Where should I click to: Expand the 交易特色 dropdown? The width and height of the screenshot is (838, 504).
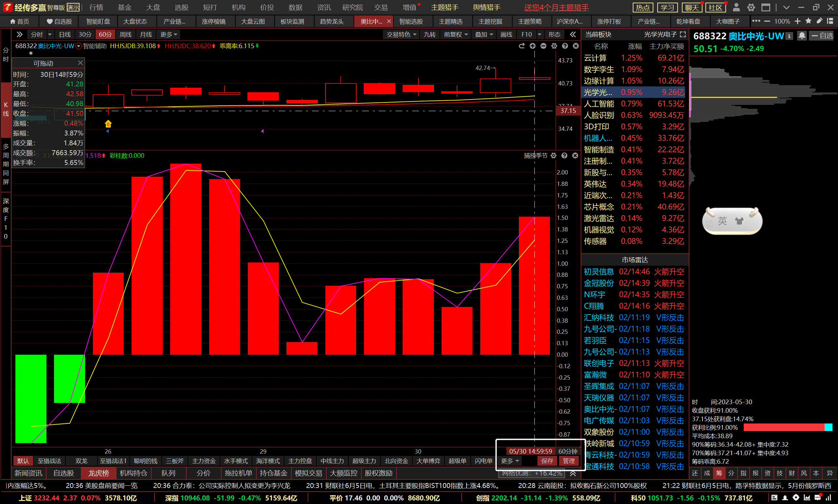pyautogui.click(x=401, y=34)
